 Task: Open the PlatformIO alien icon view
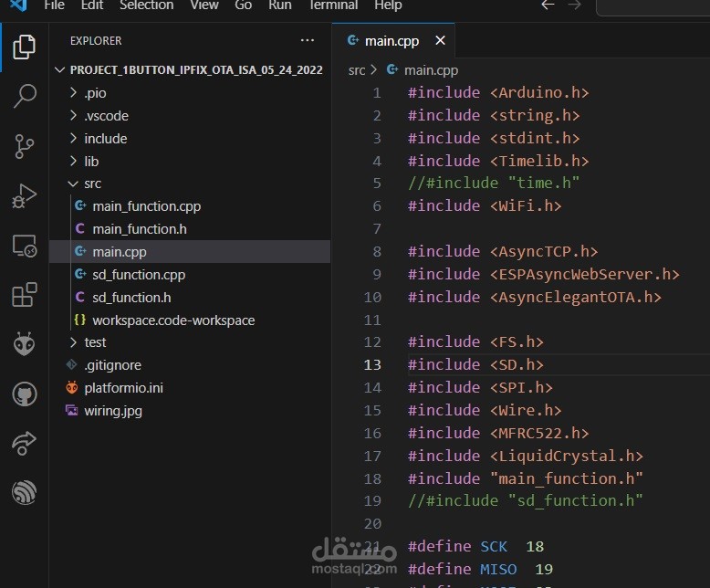pos(24,344)
